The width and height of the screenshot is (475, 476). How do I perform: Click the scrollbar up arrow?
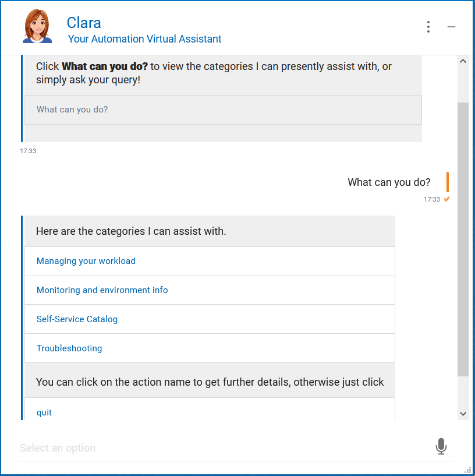[463, 61]
